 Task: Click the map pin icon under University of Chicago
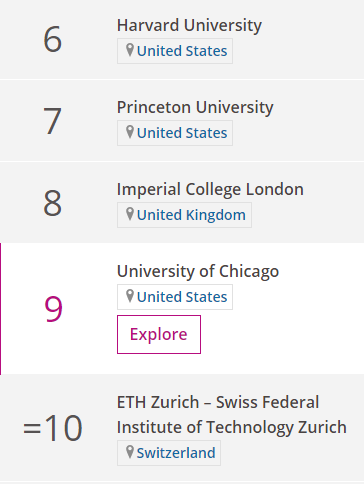click(x=130, y=296)
